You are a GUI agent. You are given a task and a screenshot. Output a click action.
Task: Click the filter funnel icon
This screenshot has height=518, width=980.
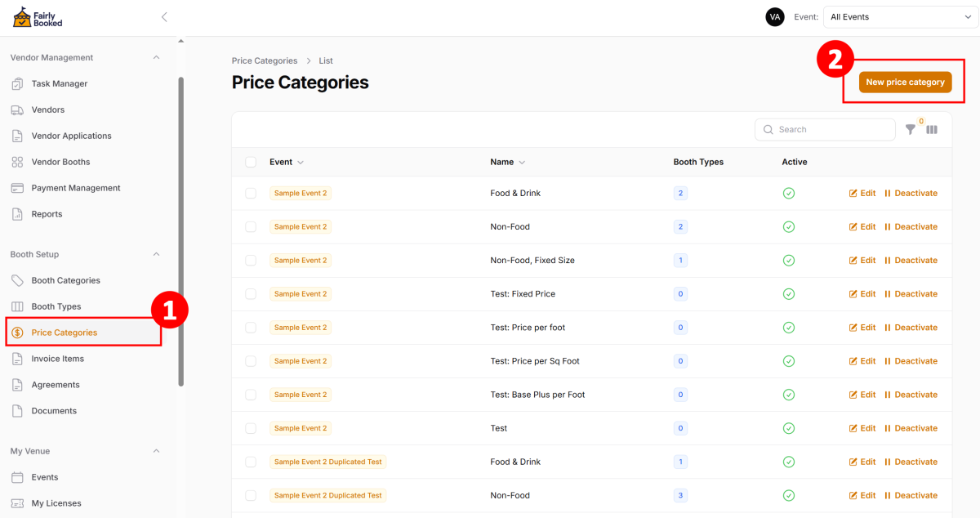click(x=910, y=130)
